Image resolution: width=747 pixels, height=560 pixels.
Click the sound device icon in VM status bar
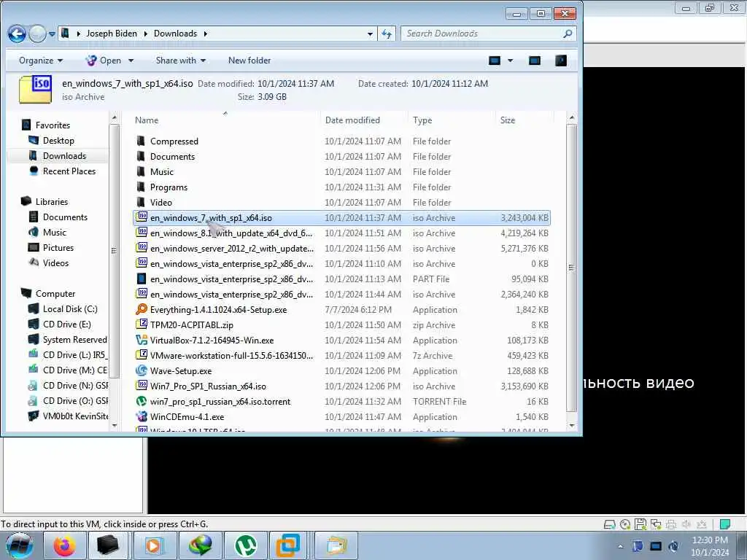[x=686, y=524]
